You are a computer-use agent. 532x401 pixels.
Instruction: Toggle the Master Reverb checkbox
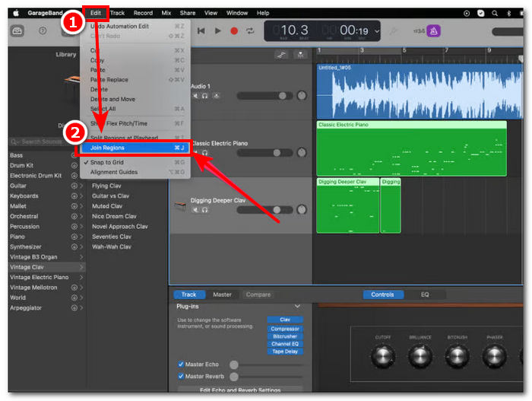181,377
